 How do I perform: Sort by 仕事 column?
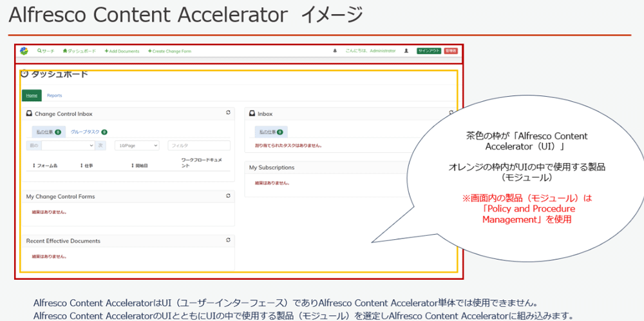[87, 166]
